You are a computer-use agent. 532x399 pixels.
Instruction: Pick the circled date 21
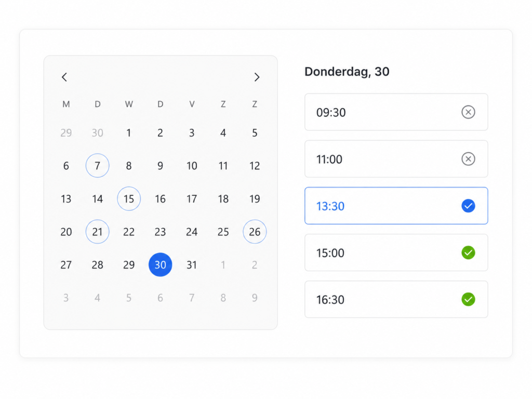click(97, 232)
